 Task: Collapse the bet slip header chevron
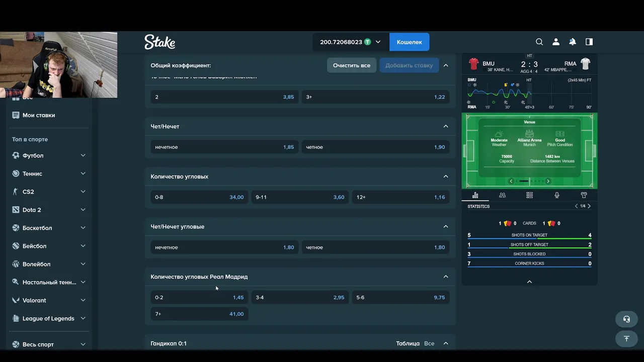[x=446, y=65]
